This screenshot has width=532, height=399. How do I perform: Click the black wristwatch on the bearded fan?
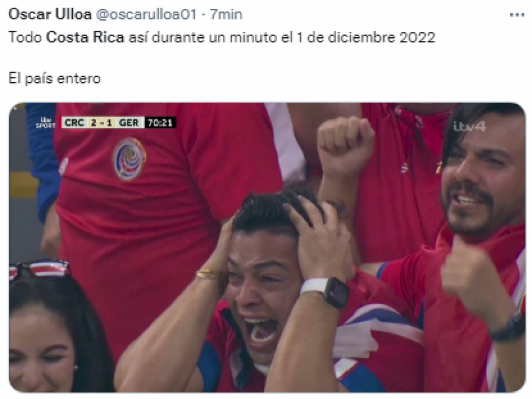coord(509,327)
